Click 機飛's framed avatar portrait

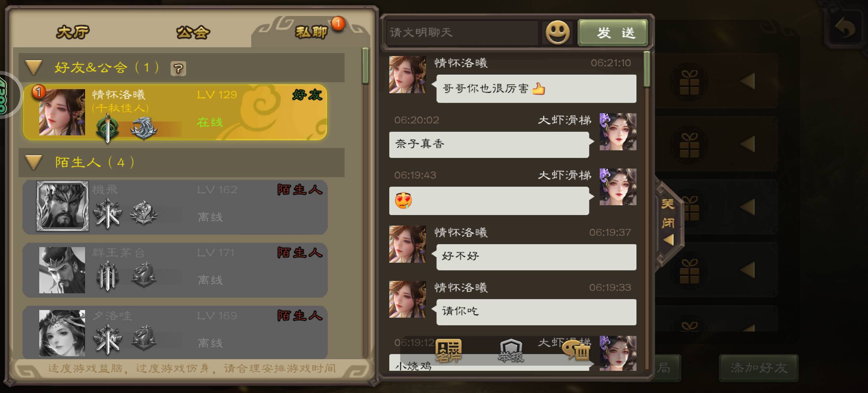coord(62,206)
